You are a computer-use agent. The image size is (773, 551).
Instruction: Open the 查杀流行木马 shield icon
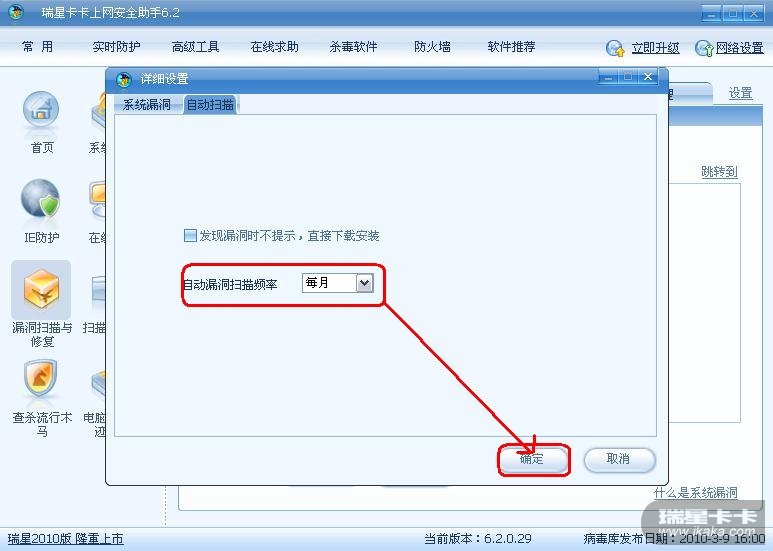[40, 379]
